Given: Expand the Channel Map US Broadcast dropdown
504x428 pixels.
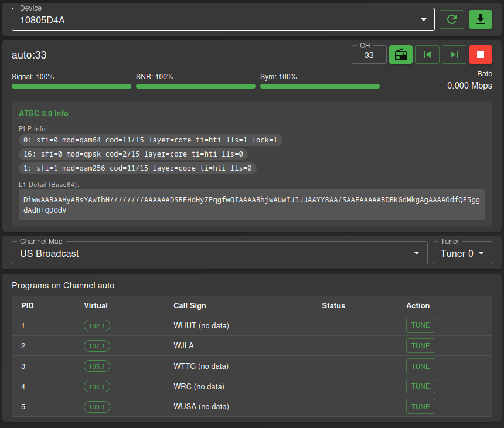Looking at the screenshot, I should (220, 253).
